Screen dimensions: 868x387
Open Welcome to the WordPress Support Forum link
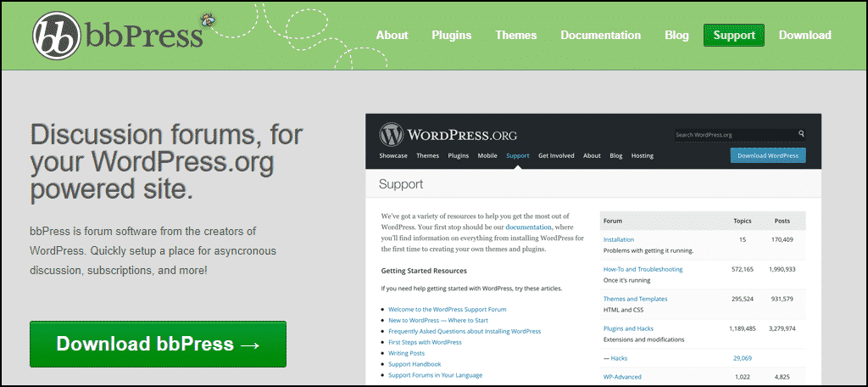[x=448, y=310]
